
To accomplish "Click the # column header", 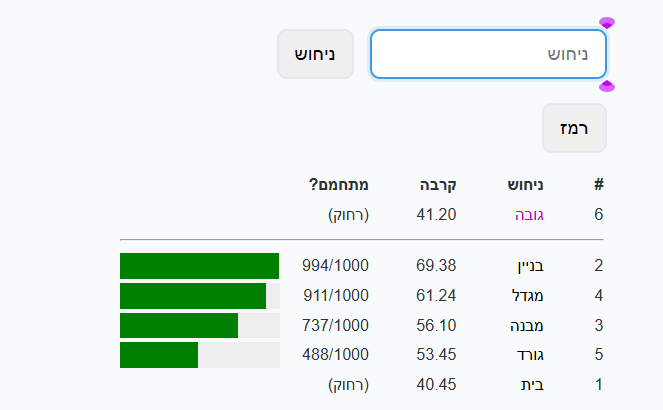I will (x=599, y=184).
